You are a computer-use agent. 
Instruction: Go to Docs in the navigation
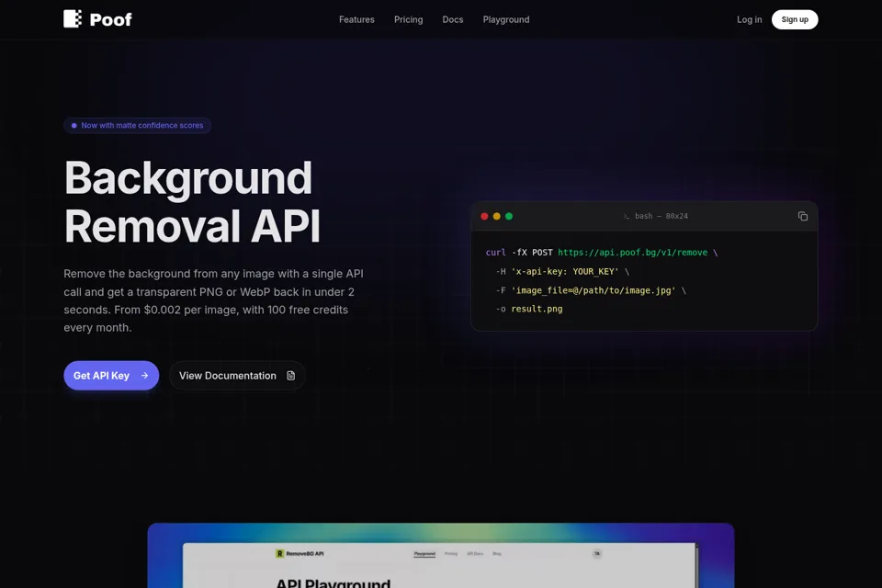coord(453,19)
